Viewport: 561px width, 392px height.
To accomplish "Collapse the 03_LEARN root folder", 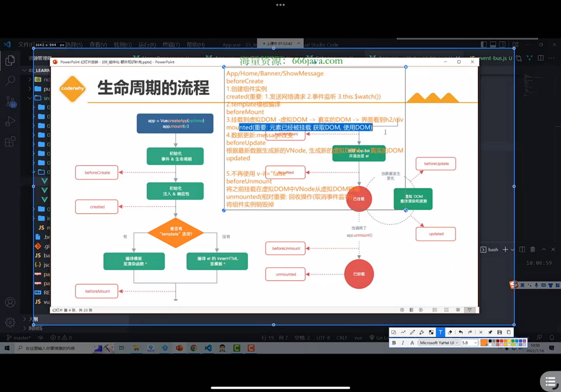I will point(24,70).
